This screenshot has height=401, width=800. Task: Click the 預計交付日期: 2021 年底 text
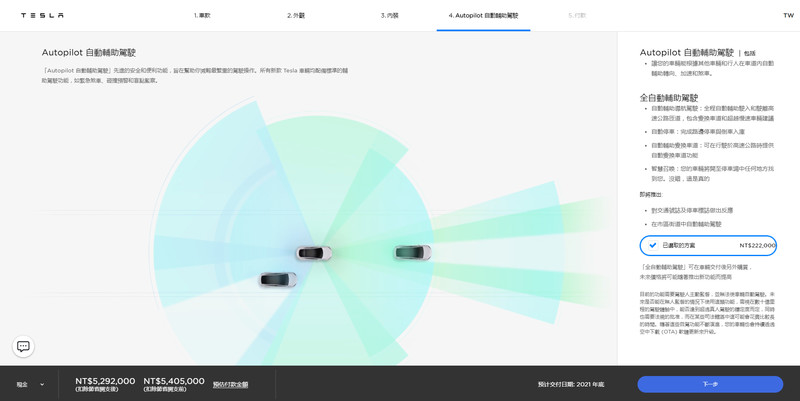click(x=570, y=384)
